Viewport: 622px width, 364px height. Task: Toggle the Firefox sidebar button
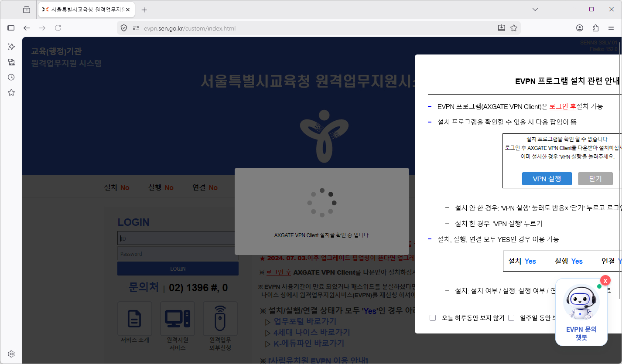coord(11,28)
